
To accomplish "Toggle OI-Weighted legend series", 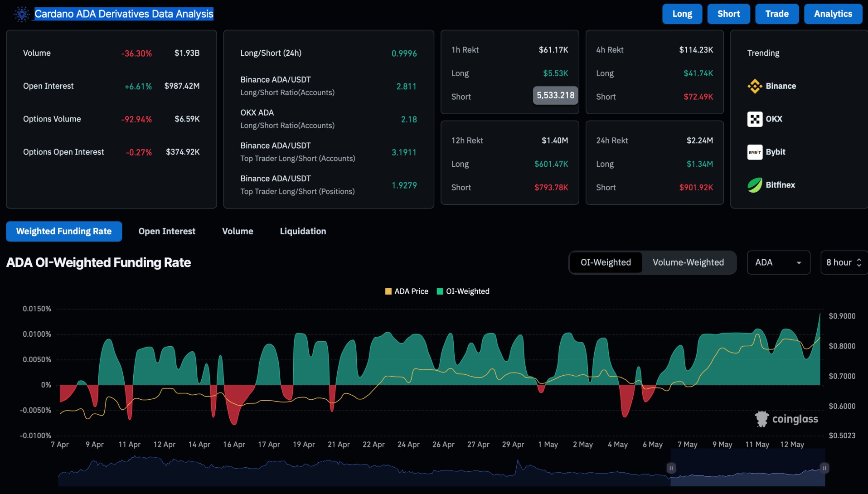I will [x=463, y=291].
